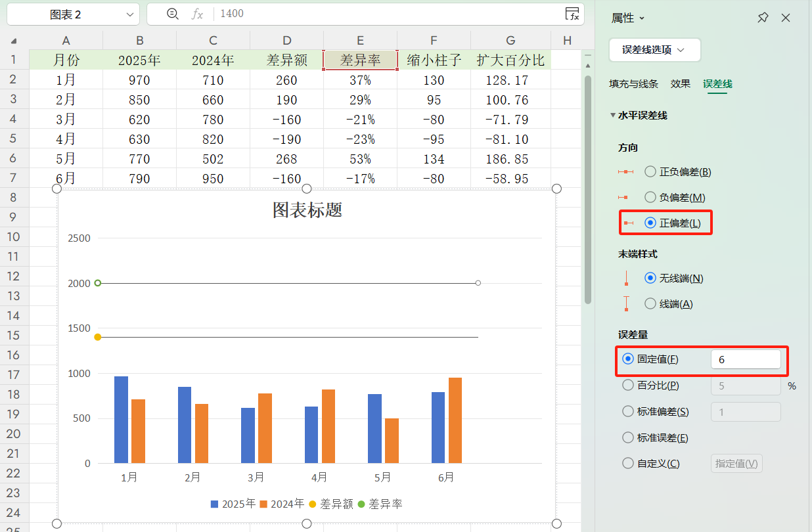Click the 无线端 end style preview icon
This screenshot has height=532, width=812.
625,277
